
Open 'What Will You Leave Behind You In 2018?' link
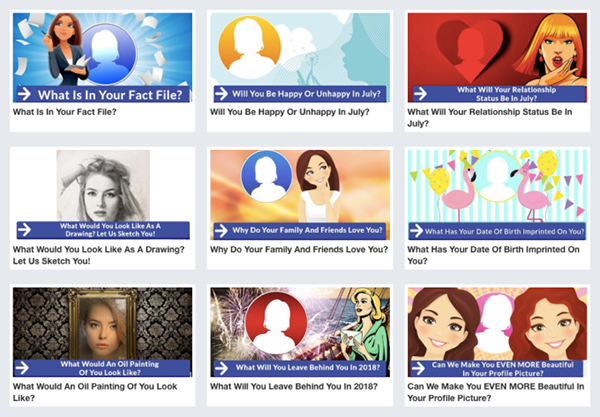coord(294,386)
